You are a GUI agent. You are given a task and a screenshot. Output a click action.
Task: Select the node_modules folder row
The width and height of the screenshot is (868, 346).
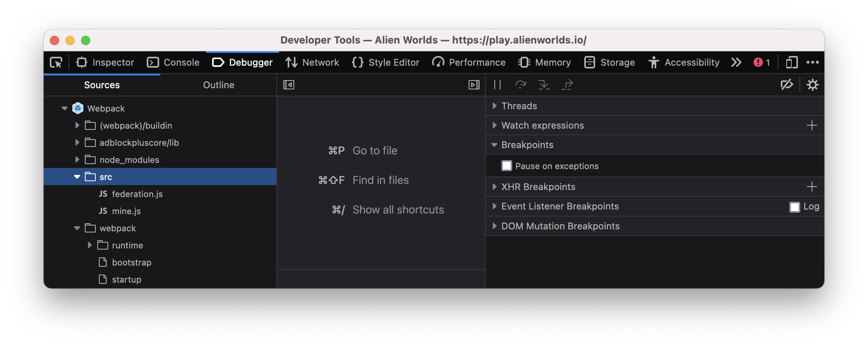pyautogui.click(x=160, y=160)
